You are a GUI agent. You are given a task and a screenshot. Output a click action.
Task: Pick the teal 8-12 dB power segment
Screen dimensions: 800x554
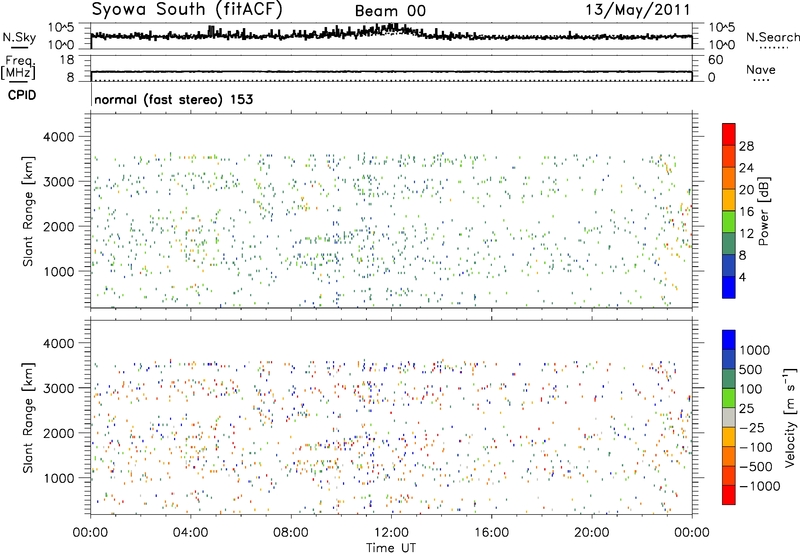click(729, 244)
